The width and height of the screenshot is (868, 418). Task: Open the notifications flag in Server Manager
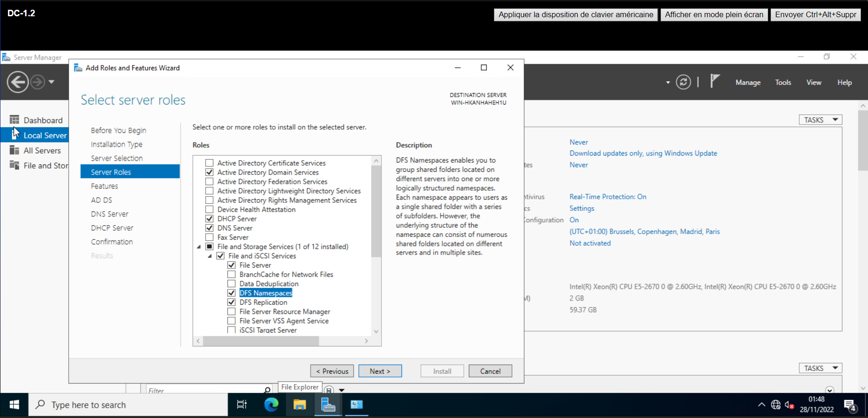point(715,81)
